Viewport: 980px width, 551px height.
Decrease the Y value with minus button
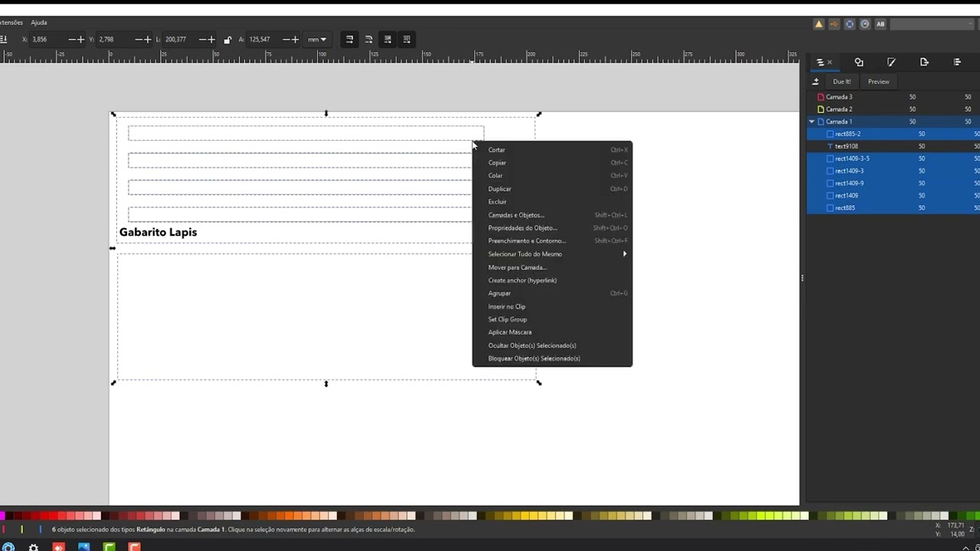(138, 39)
